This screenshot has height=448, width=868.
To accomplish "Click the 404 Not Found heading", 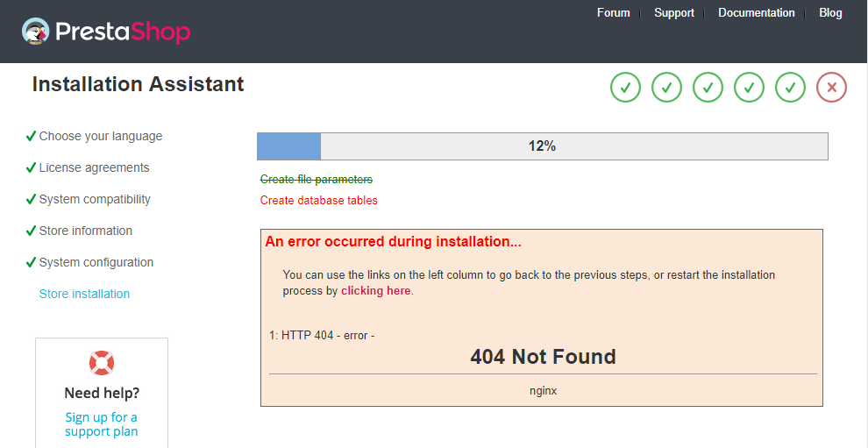I will [x=543, y=357].
